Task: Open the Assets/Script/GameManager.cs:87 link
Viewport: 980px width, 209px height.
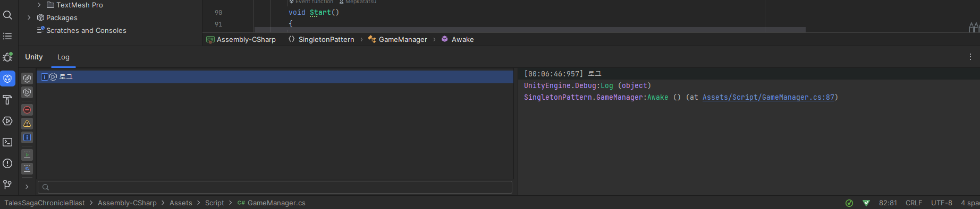Action: point(768,97)
